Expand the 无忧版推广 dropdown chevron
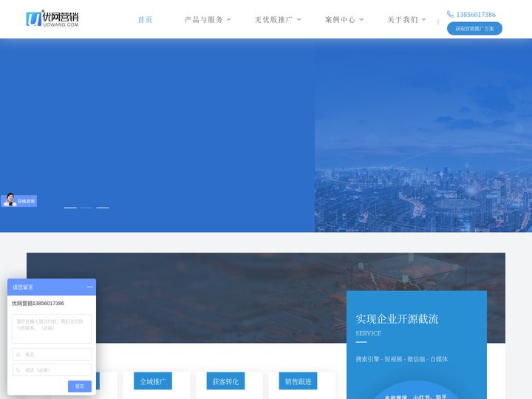 pyautogui.click(x=299, y=19)
